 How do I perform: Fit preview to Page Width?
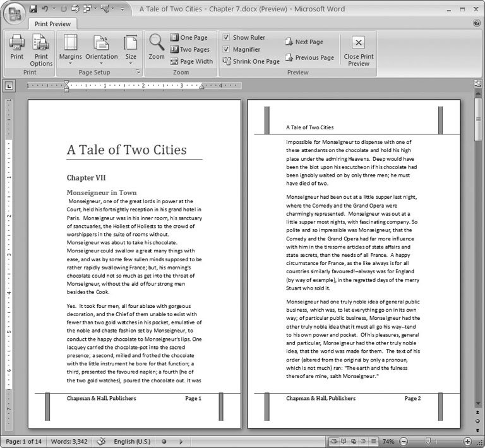coord(191,61)
